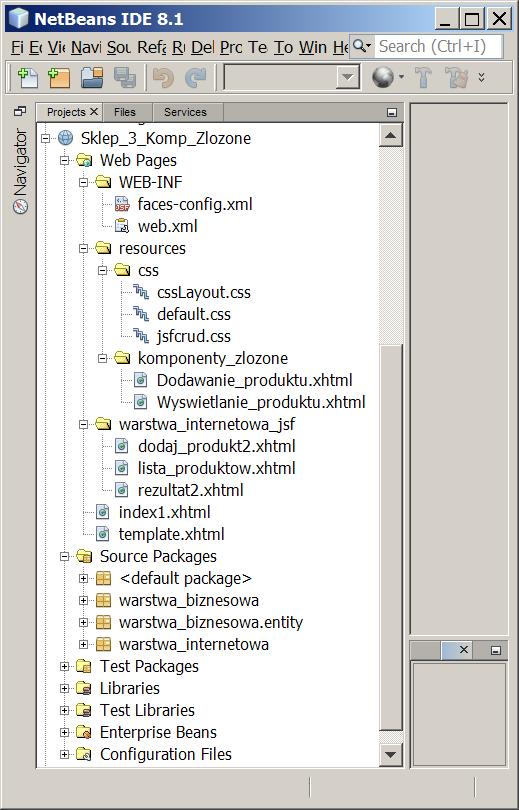Select rezultat2.xhtml file
Viewport: 519px width, 810px height.
coord(190,490)
